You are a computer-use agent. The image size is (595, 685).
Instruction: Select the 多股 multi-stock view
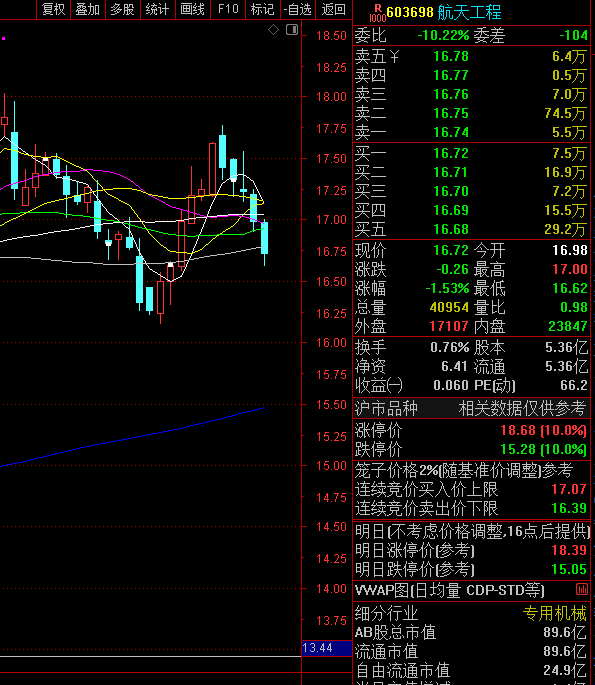(x=122, y=9)
